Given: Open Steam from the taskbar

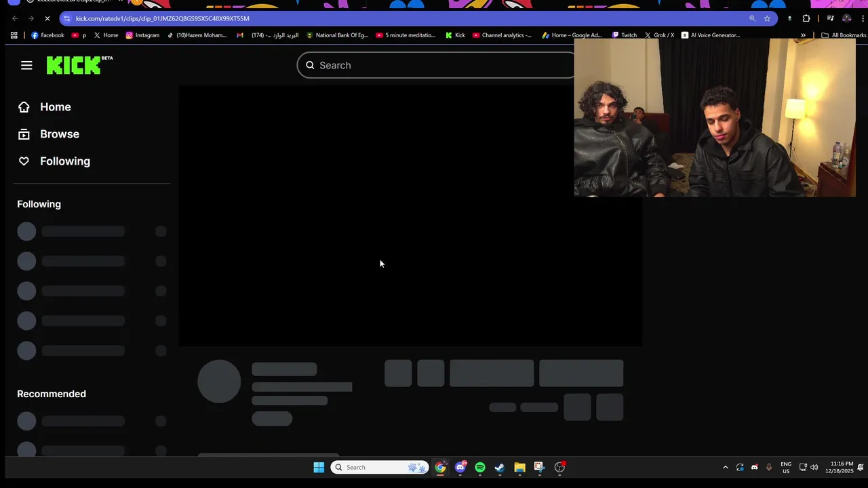Looking at the screenshot, I should click(500, 467).
